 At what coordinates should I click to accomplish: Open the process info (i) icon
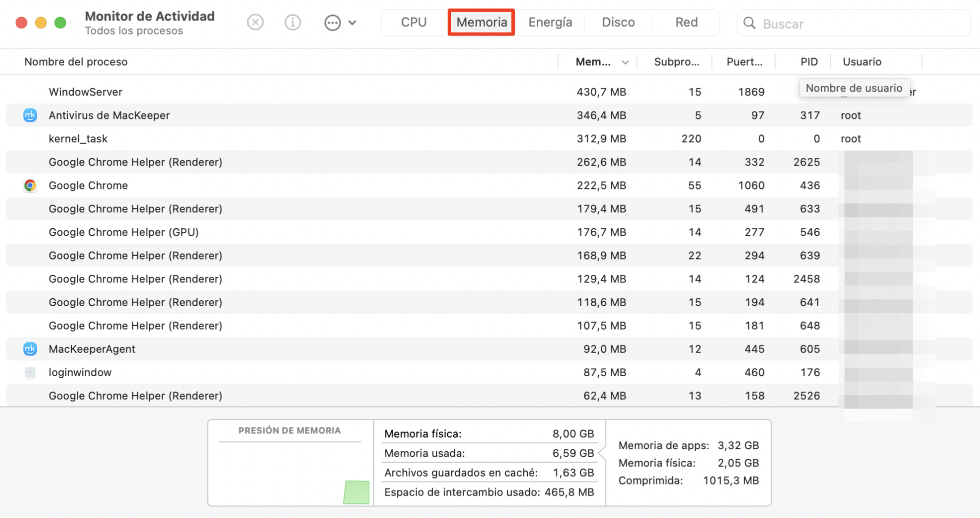click(292, 22)
